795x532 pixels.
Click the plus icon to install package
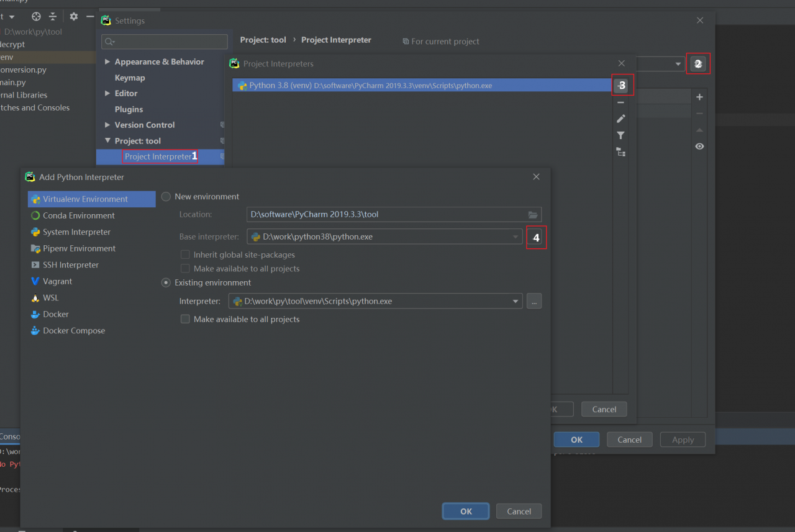(699, 97)
